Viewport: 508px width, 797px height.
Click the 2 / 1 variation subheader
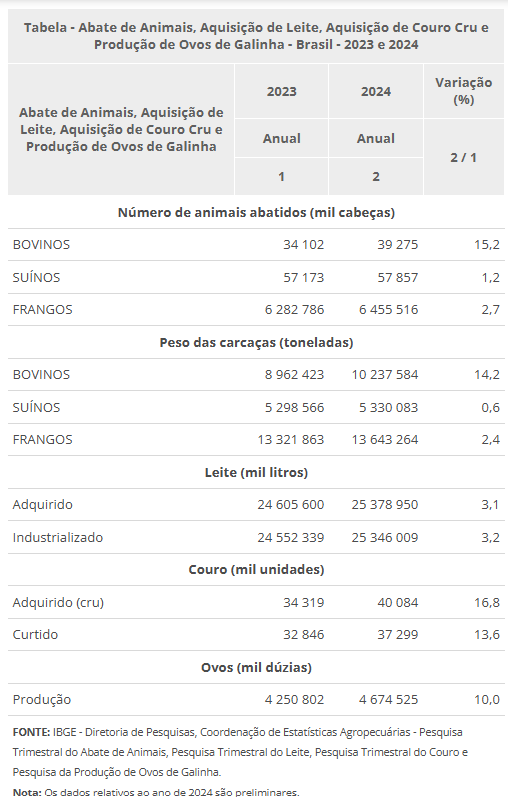[x=463, y=158]
